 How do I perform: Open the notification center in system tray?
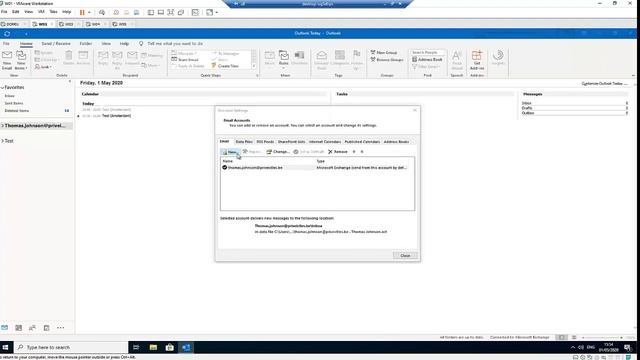(x=628, y=347)
